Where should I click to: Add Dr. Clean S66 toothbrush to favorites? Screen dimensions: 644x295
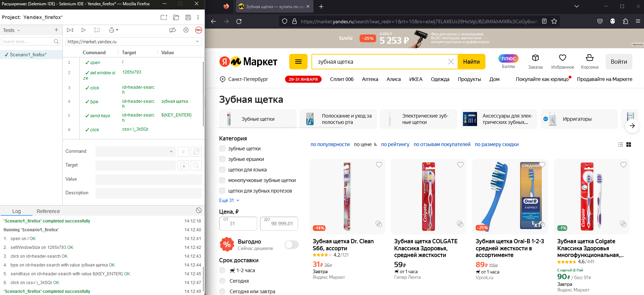tap(379, 165)
